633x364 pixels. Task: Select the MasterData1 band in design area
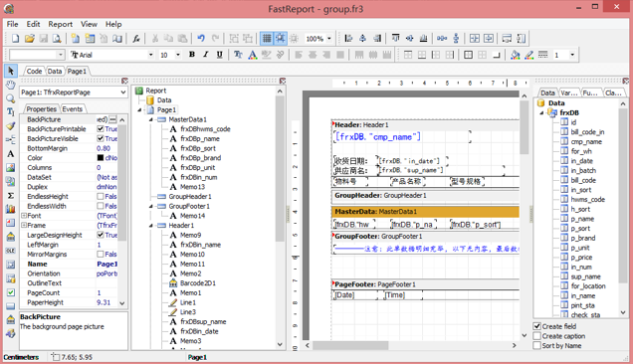click(x=426, y=212)
